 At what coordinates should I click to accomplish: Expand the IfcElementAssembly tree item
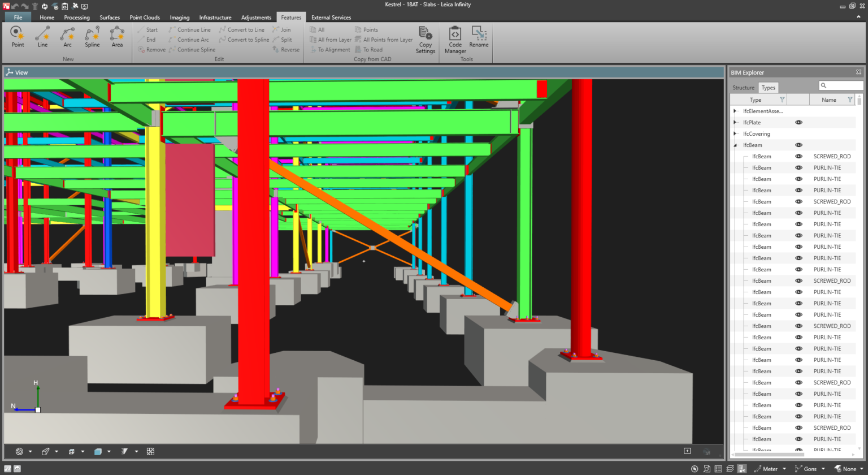pyautogui.click(x=735, y=111)
